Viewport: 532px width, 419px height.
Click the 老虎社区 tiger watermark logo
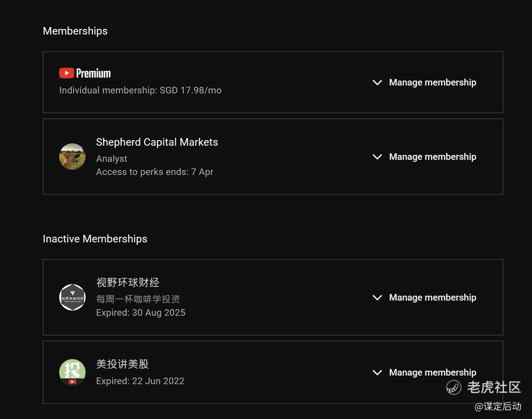pos(454,387)
